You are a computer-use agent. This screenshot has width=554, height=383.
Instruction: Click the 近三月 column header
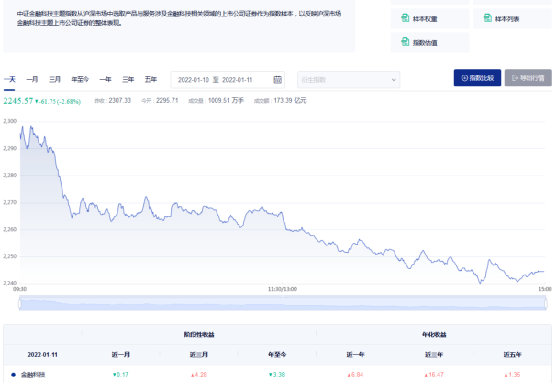(199, 354)
